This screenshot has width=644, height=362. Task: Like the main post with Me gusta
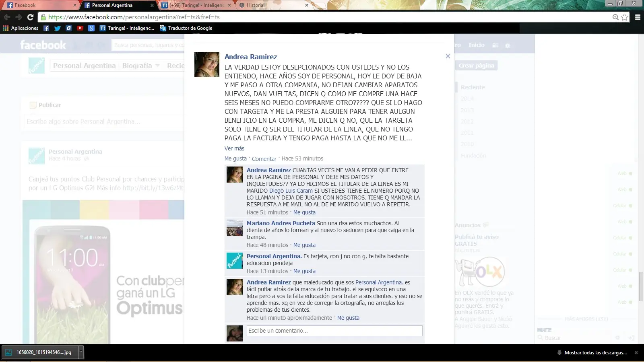click(235, 158)
